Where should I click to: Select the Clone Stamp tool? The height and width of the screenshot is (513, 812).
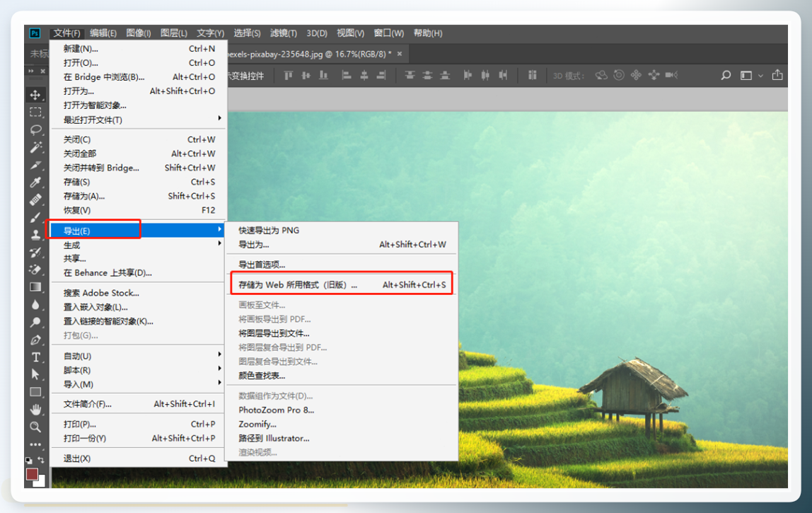tap(35, 235)
